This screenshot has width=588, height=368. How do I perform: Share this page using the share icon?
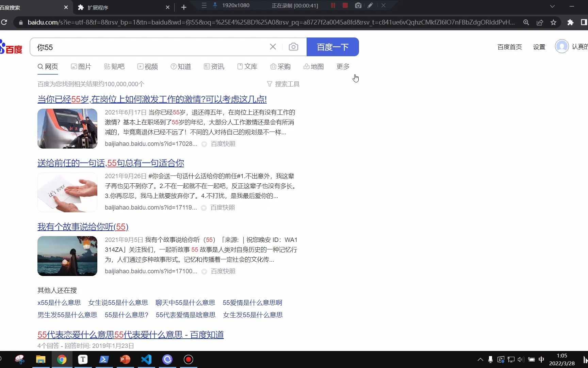[x=540, y=22]
